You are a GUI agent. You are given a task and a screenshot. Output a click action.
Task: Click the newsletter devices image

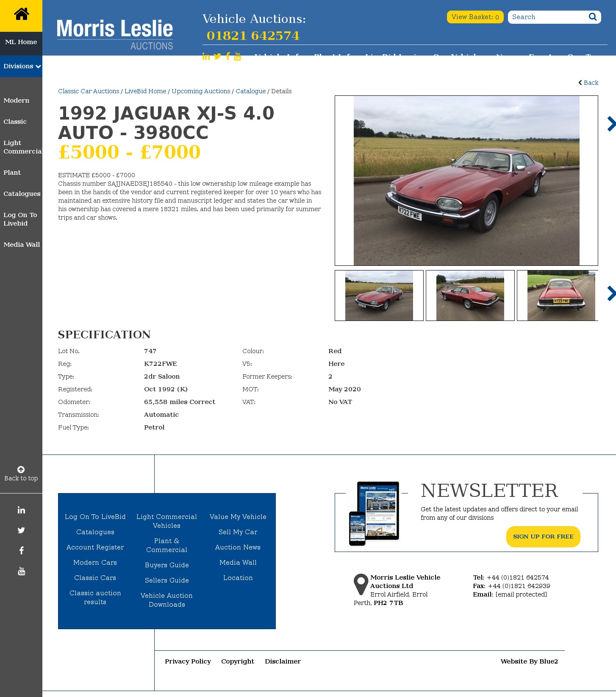(374, 513)
